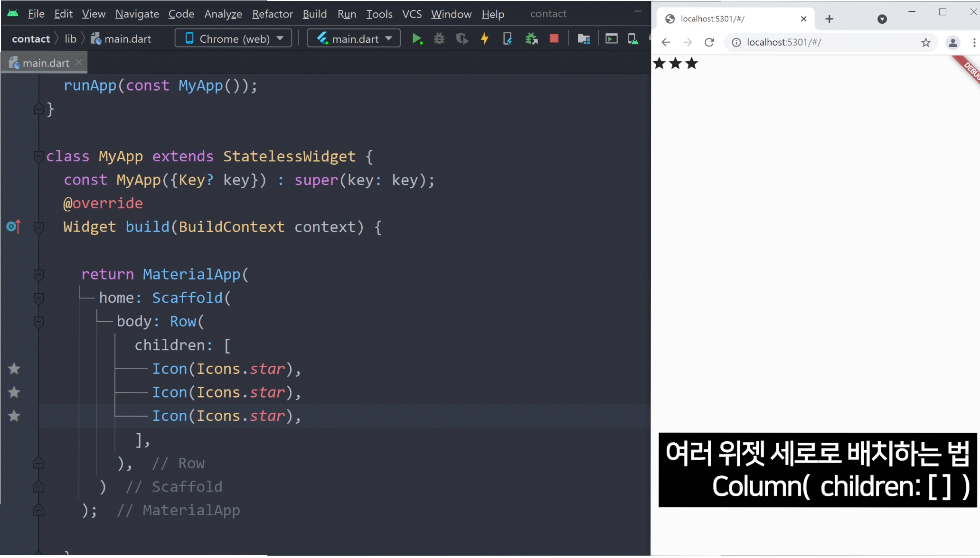Collapse the MyApp class fold marker

click(x=38, y=156)
